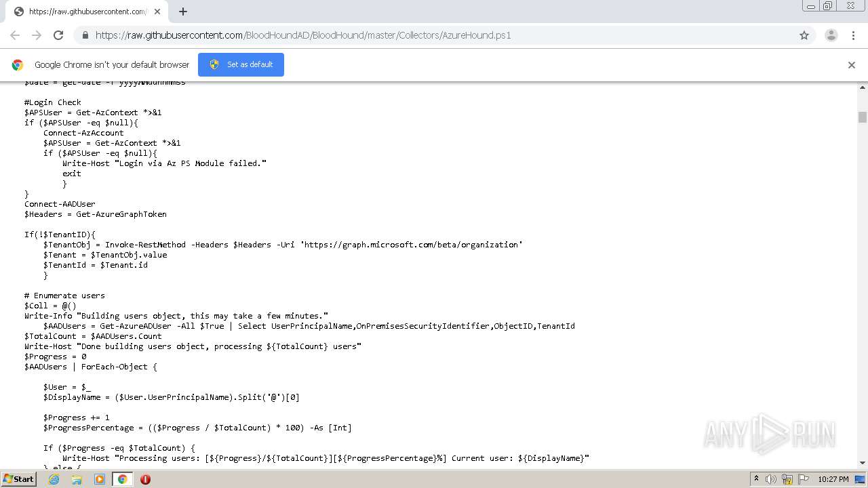
Task: Open the red antivirus taskbar icon
Action: click(145, 479)
